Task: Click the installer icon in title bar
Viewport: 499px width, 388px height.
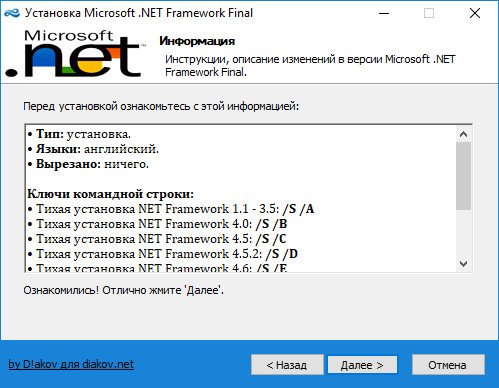Action: click(12, 13)
